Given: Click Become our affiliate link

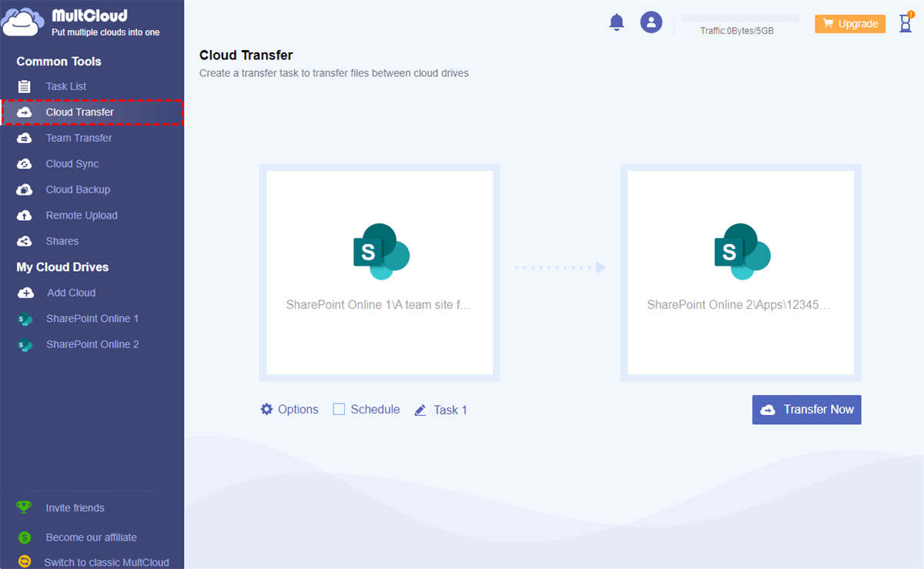Looking at the screenshot, I should 91,537.
